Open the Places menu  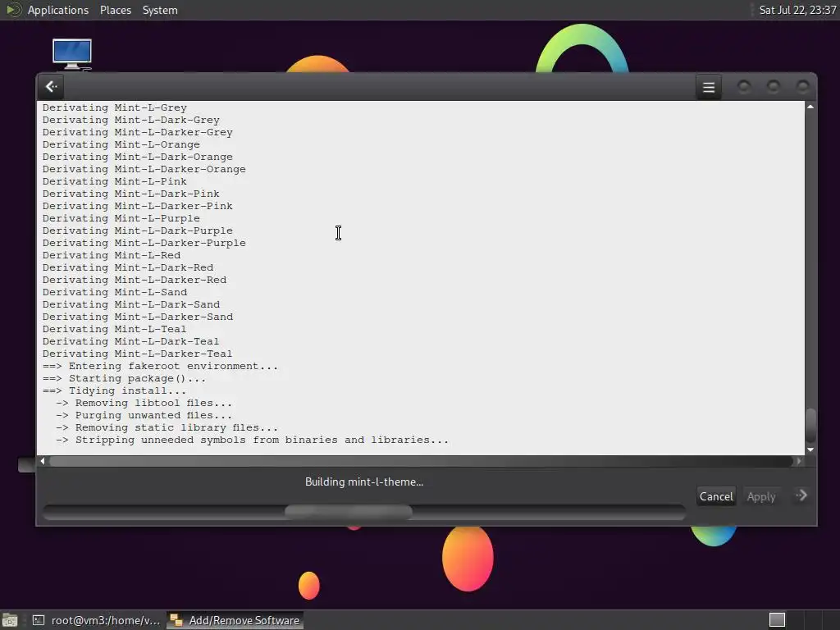(x=115, y=10)
